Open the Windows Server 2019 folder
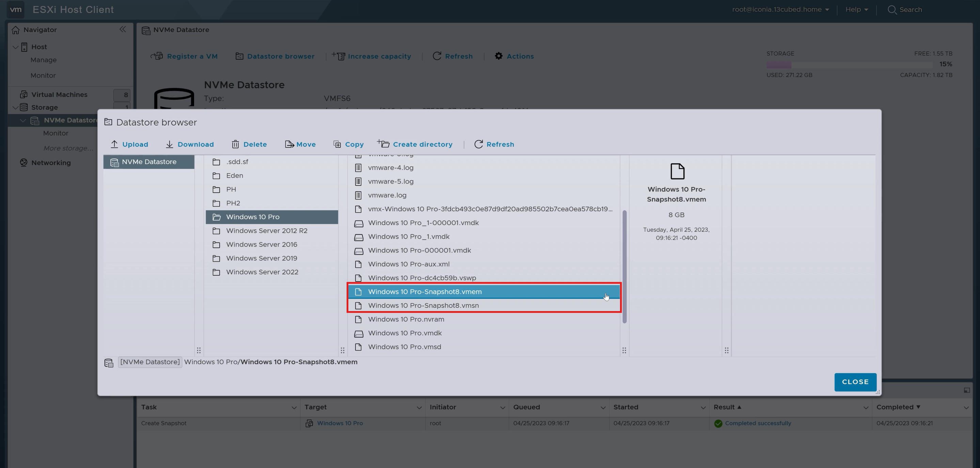The height and width of the screenshot is (468, 980). click(x=262, y=258)
